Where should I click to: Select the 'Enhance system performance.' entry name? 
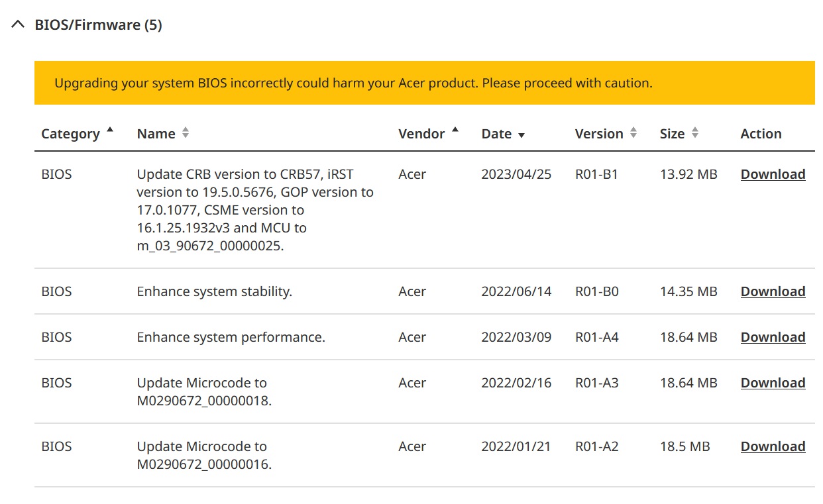click(231, 337)
